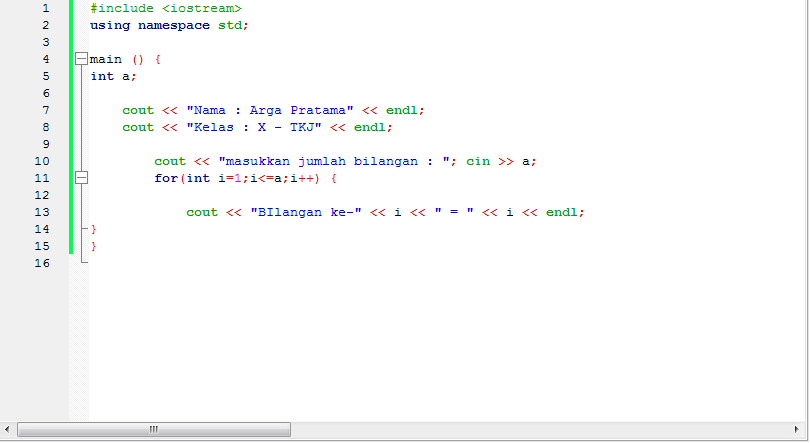The width and height of the screenshot is (810, 443).
Task: Click "masukkan jumlah bilangan" string
Action: pyautogui.click(x=334, y=161)
